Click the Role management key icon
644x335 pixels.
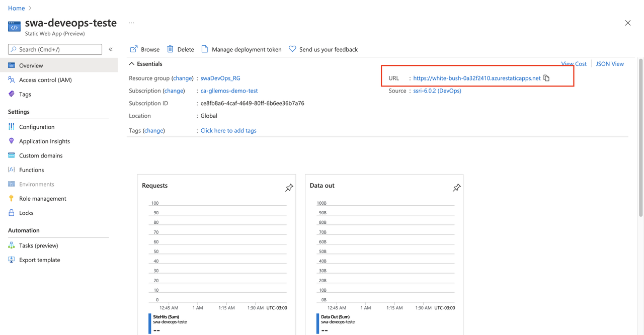tap(12, 199)
